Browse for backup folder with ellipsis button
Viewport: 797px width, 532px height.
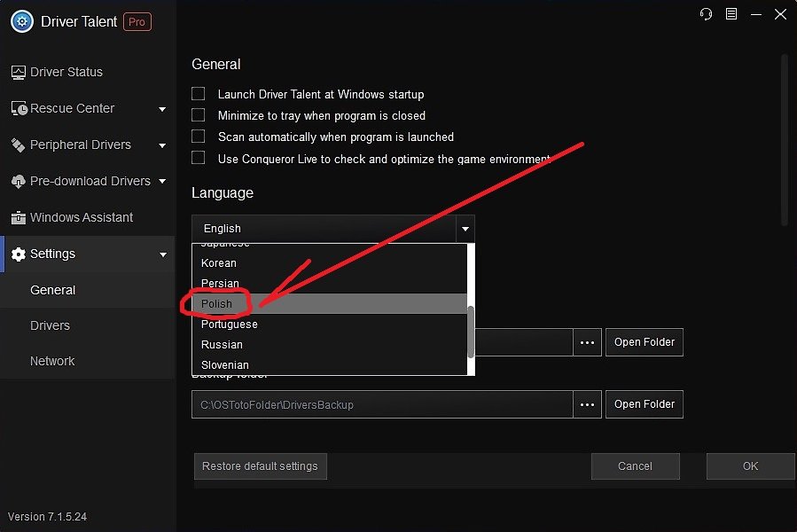pos(587,404)
